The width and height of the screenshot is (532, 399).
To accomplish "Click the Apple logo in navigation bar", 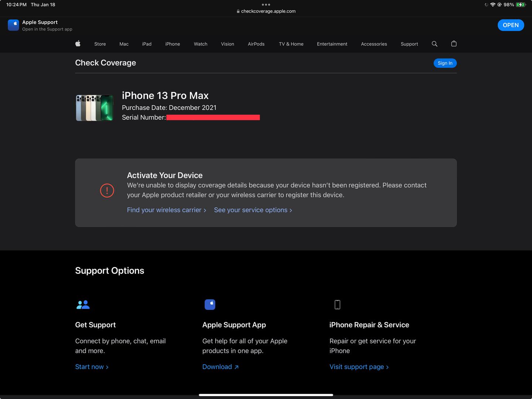I will point(78,44).
